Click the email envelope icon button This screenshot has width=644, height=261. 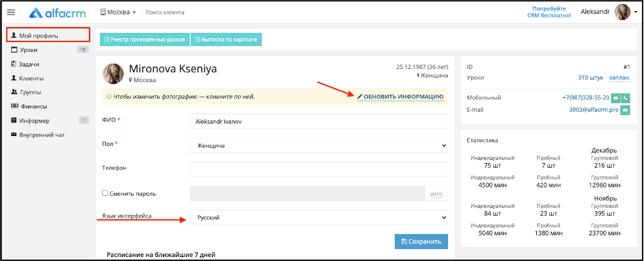tap(625, 110)
